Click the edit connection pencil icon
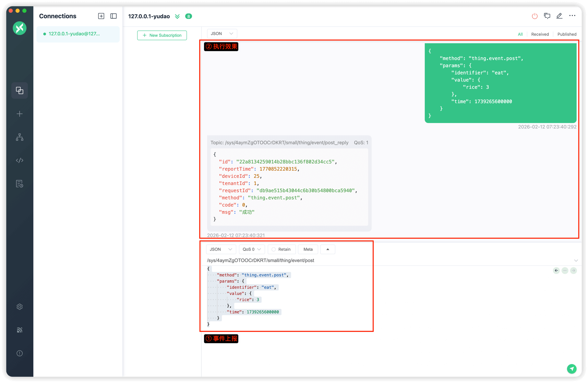This screenshot has height=383, width=588. click(559, 16)
